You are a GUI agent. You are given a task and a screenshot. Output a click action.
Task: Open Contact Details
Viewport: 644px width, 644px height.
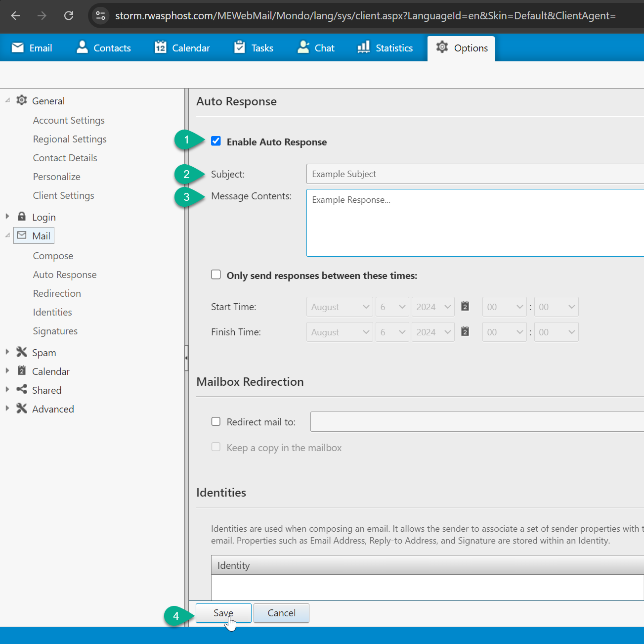pyautogui.click(x=65, y=158)
